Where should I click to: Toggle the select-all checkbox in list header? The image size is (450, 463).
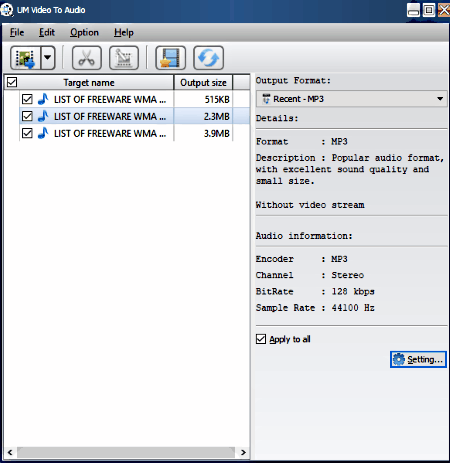click(x=12, y=82)
